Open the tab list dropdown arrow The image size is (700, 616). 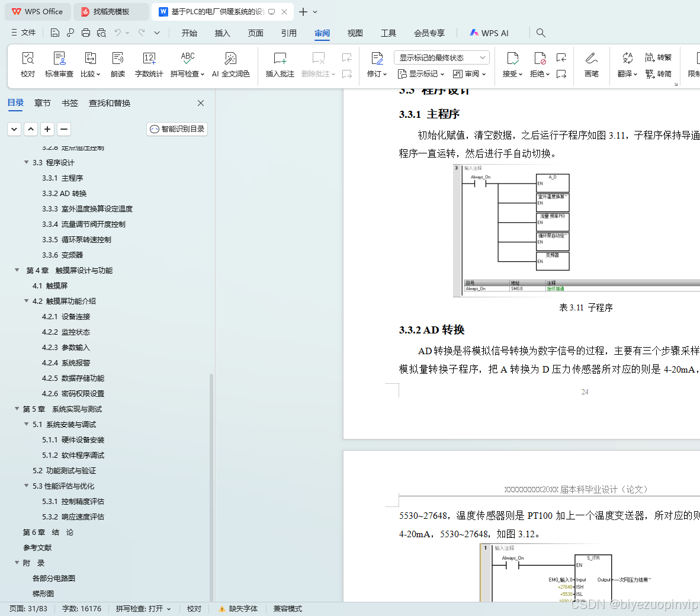pyautogui.click(x=315, y=12)
